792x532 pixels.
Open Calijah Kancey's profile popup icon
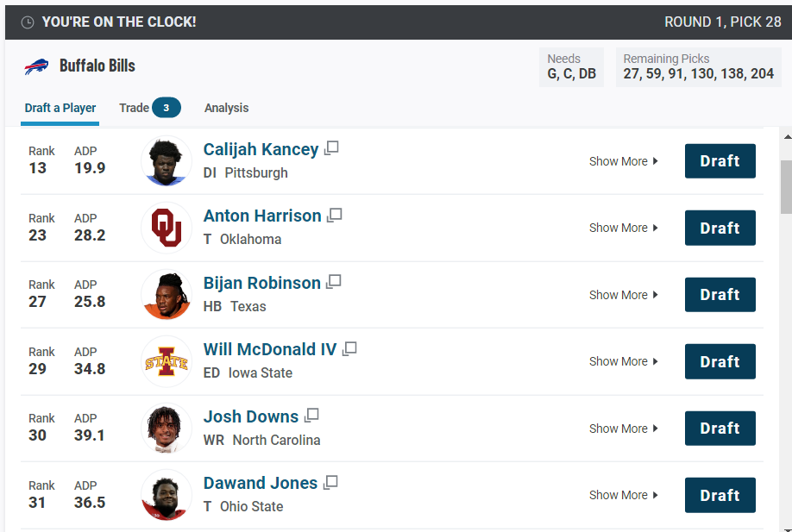click(331, 148)
